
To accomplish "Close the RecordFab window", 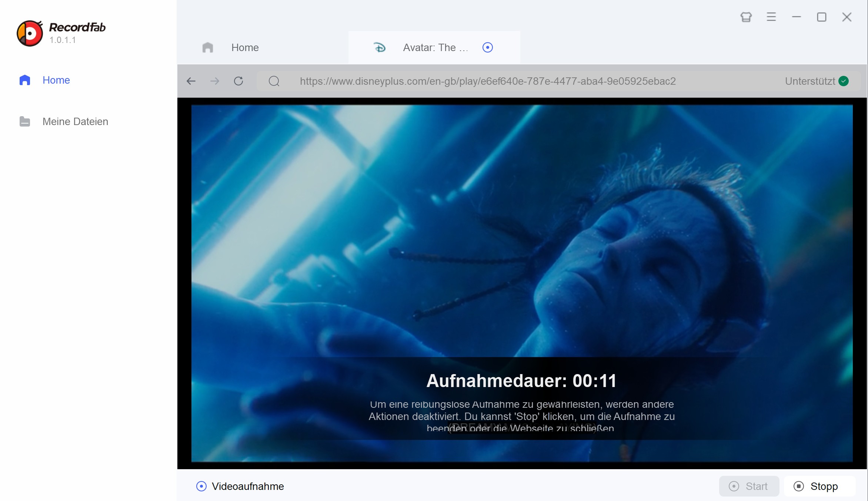I will [847, 17].
